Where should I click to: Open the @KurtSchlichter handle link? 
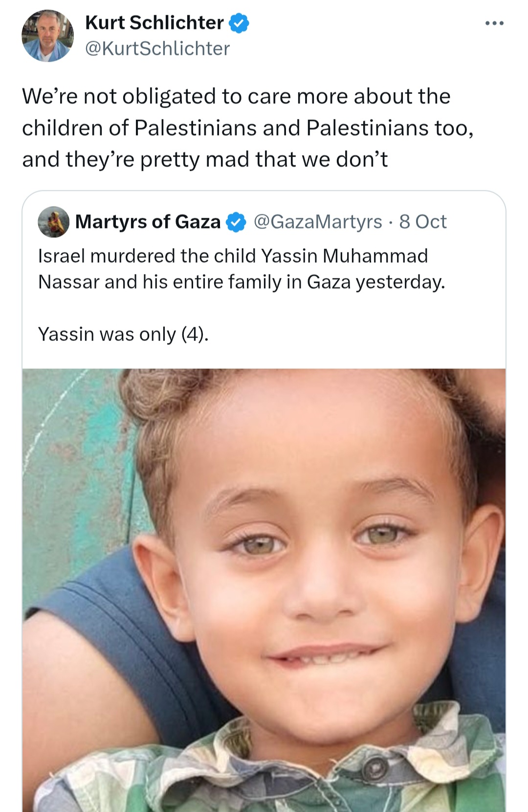157,48
